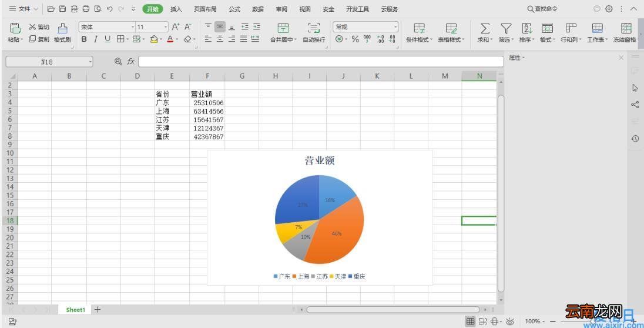Open the font name dropdown (宋体)
The width and height of the screenshot is (644, 328).
coord(133,27)
